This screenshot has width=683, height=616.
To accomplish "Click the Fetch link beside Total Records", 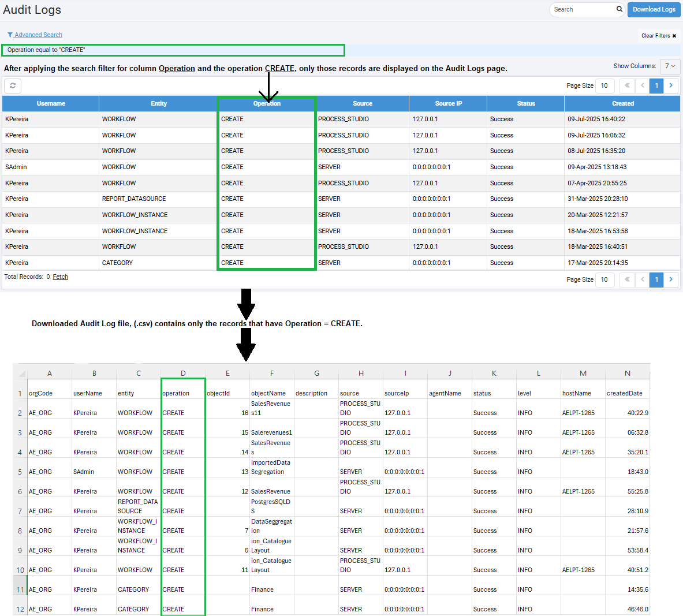I will 60,277.
